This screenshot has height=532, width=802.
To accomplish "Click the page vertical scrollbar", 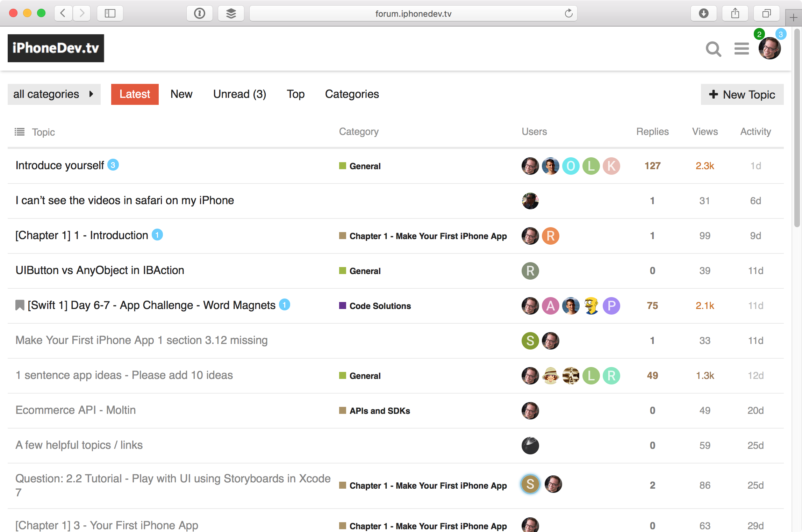I will [797, 128].
